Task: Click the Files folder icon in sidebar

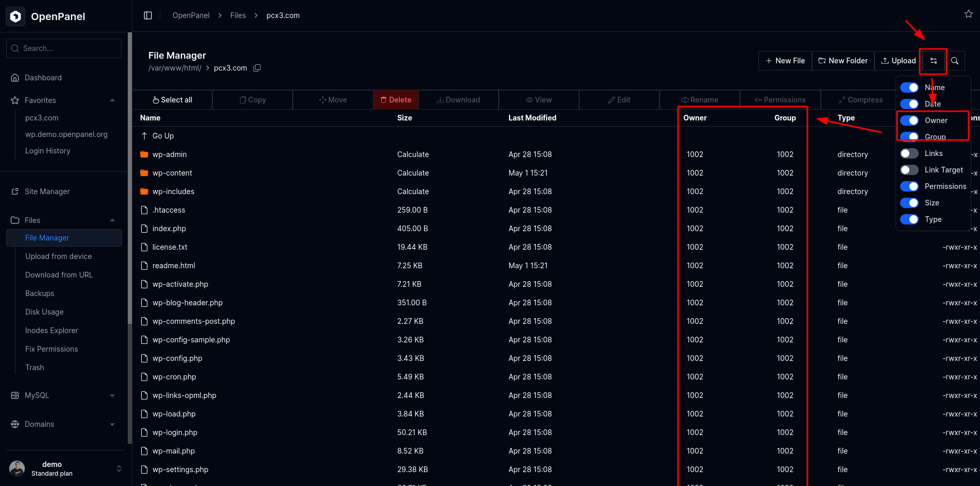Action: (15, 220)
